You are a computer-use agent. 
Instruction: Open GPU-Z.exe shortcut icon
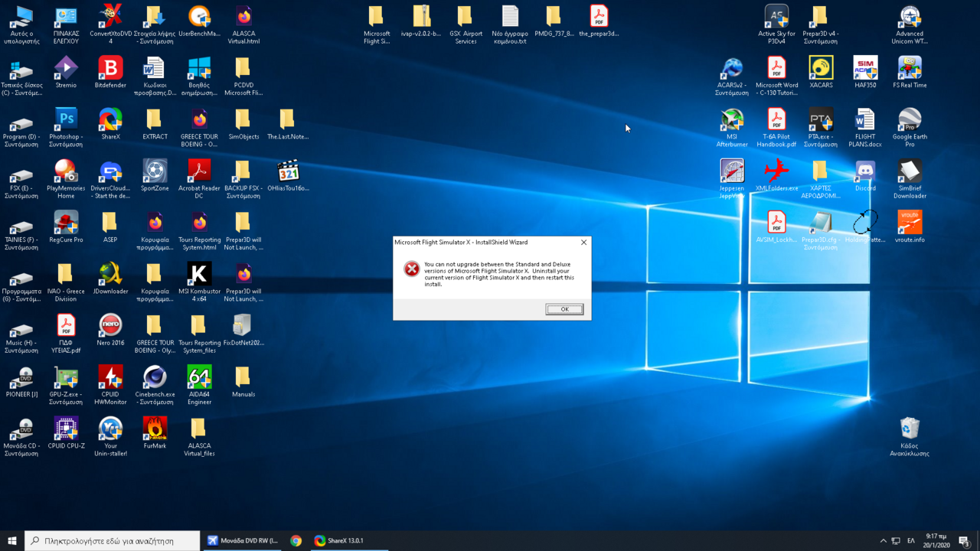coord(66,384)
